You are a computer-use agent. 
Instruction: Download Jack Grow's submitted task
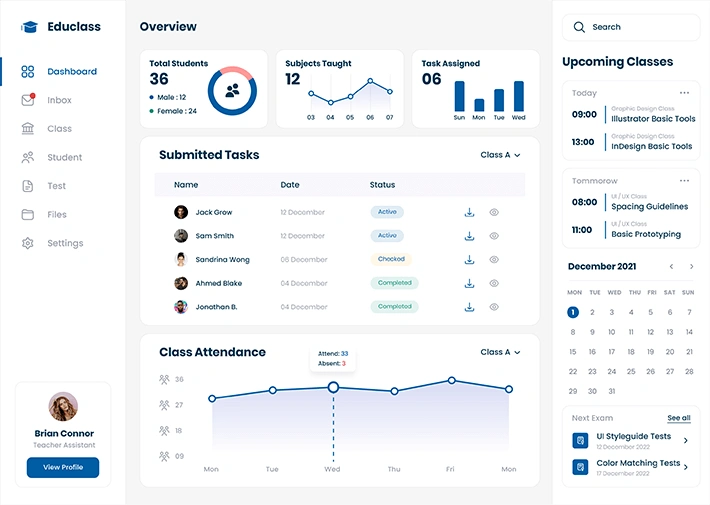tap(470, 212)
